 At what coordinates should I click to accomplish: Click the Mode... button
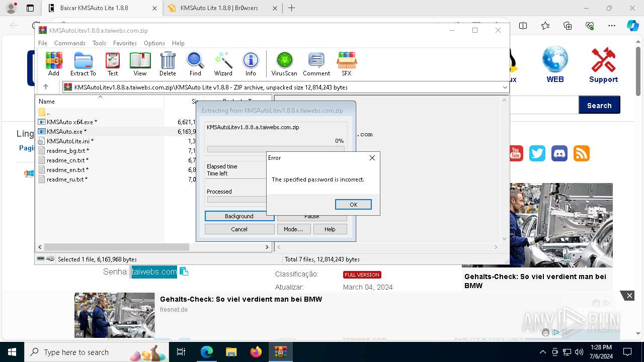click(293, 229)
